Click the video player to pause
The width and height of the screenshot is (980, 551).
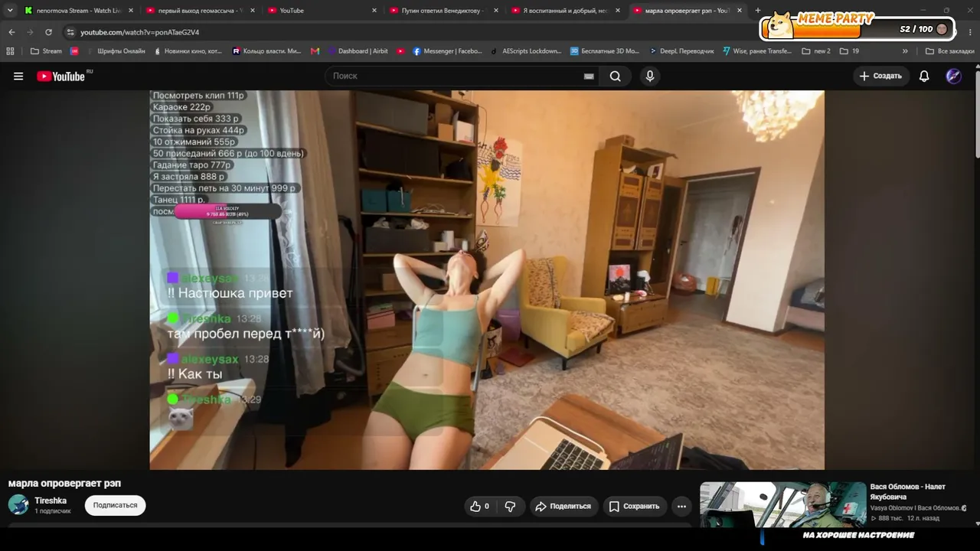487,280
